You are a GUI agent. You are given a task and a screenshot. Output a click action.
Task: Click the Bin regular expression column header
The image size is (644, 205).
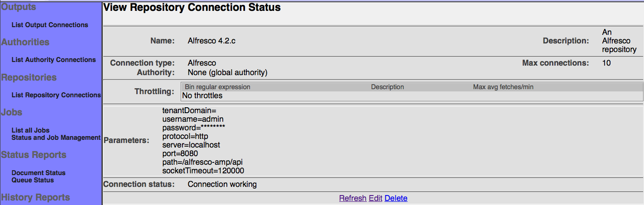pos(217,87)
